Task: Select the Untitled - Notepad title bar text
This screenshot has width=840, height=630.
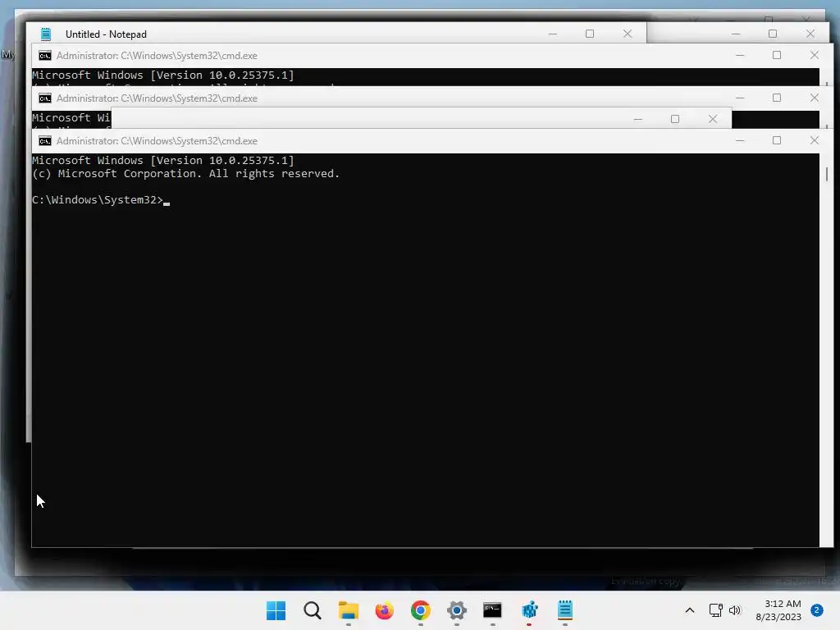Action: pyautogui.click(x=106, y=34)
